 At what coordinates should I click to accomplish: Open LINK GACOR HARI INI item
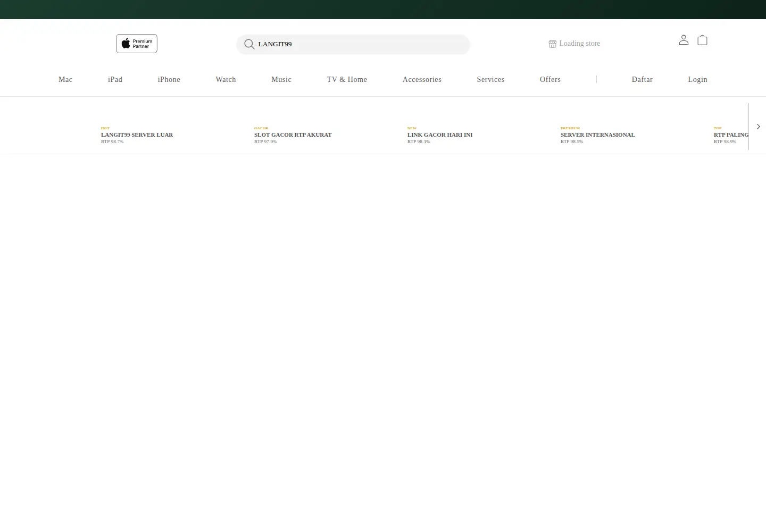[440, 135]
